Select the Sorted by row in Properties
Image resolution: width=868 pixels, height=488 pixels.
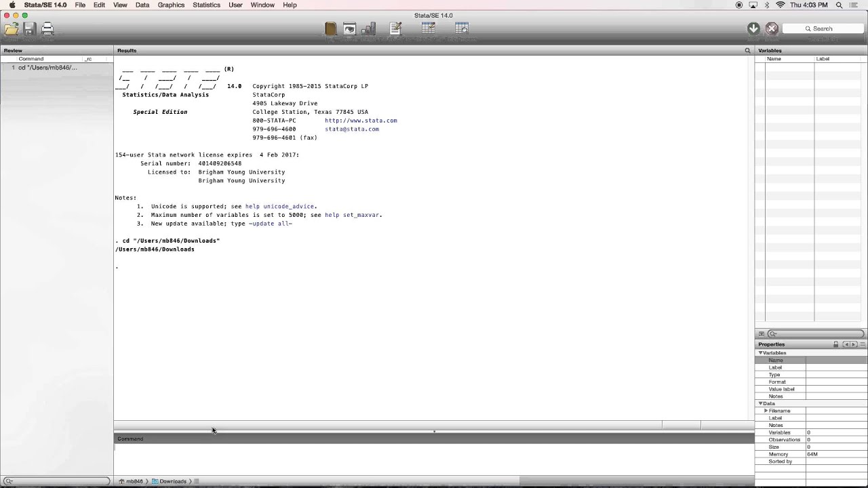(x=811, y=462)
